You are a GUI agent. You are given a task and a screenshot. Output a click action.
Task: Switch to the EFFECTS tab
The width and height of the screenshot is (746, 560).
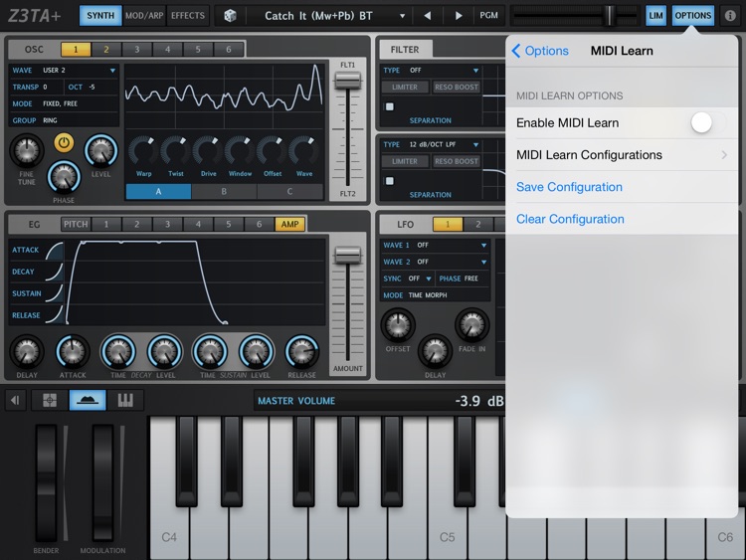pos(188,16)
